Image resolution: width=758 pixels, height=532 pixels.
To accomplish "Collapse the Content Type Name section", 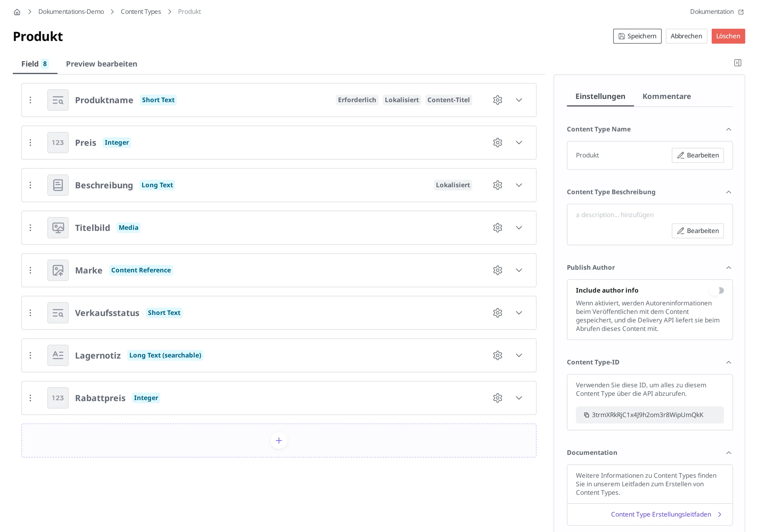I will coord(729,129).
